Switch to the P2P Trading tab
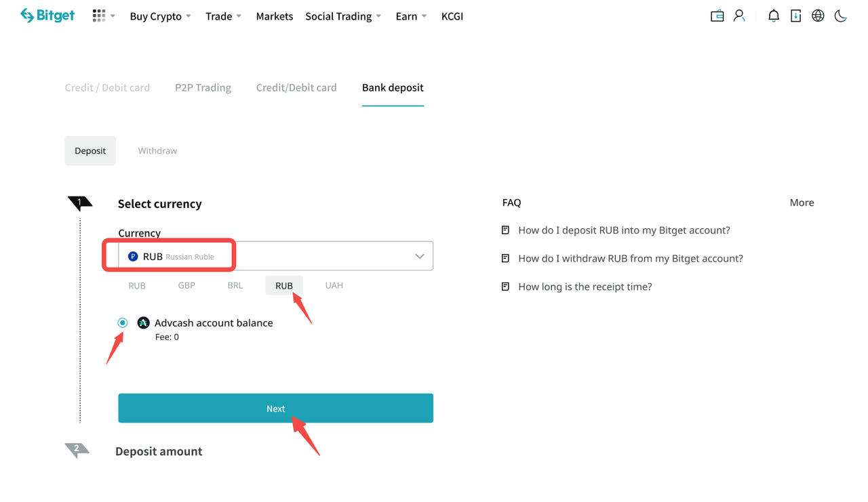The image size is (868, 502). pyautogui.click(x=203, y=87)
